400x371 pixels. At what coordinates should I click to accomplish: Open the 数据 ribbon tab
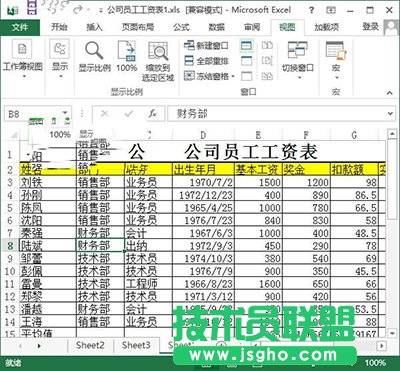216,27
